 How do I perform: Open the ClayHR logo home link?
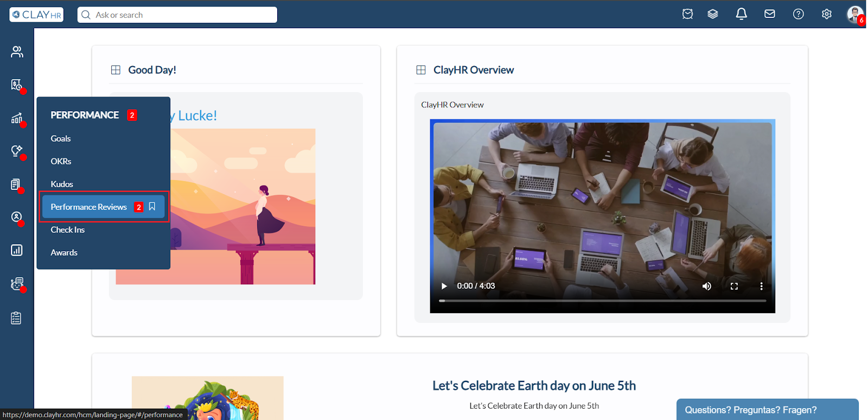click(36, 15)
